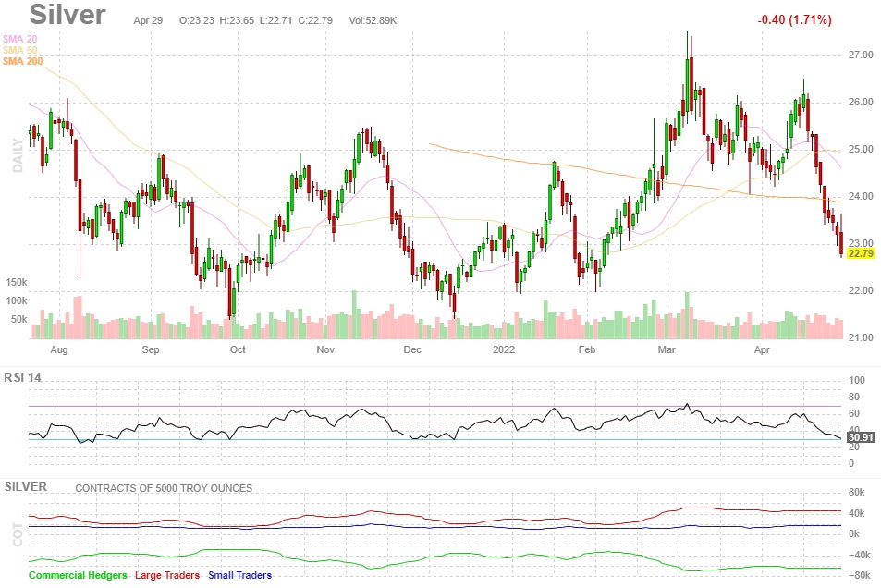Click the 24.00 price axis label
Image resolution: width=881 pixels, height=588 pixels.
[861, 197]
